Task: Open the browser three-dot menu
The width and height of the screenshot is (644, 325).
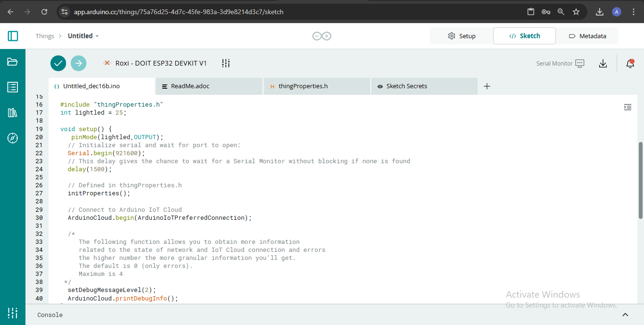Action: point(633,12)
